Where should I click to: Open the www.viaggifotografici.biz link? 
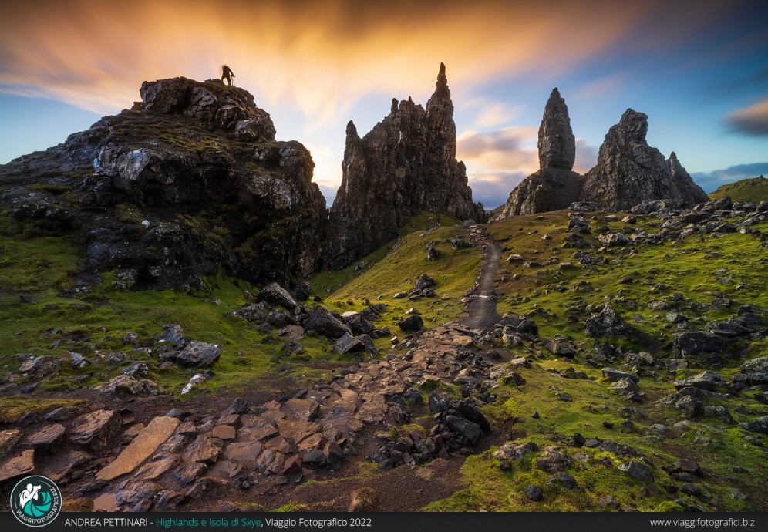(702, 522)
